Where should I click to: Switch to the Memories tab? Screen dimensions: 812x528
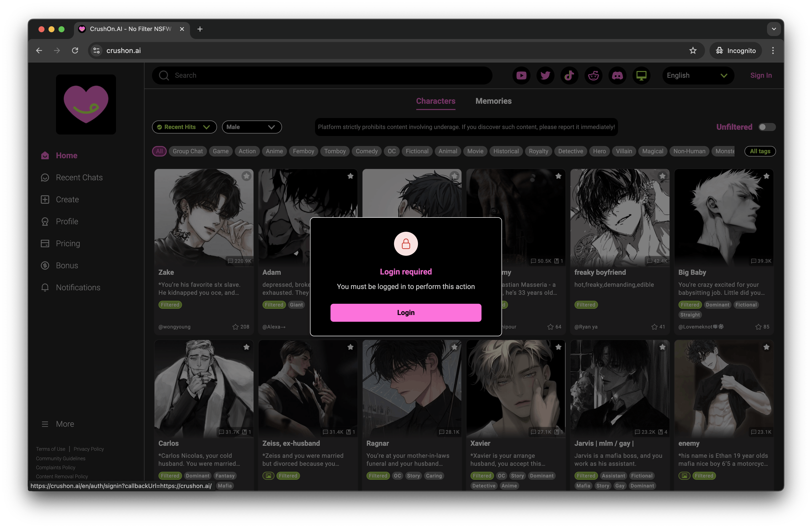tap(493, 101)
